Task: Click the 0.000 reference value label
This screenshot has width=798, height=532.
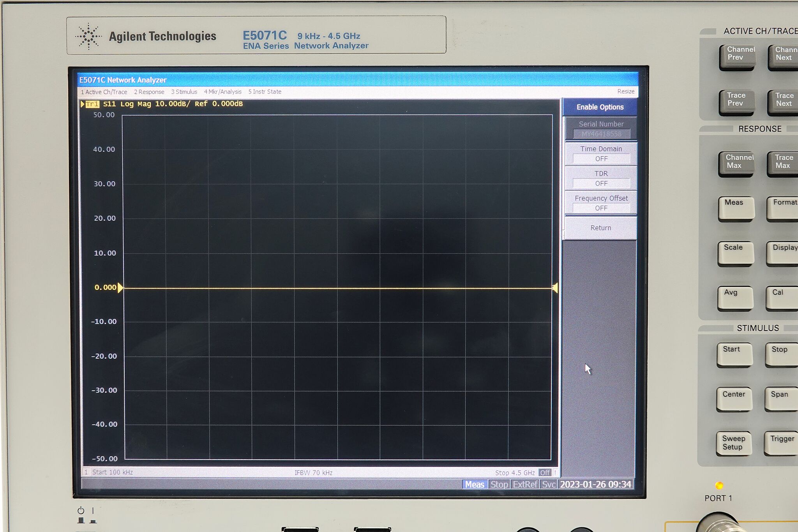Action: point(105,287)
